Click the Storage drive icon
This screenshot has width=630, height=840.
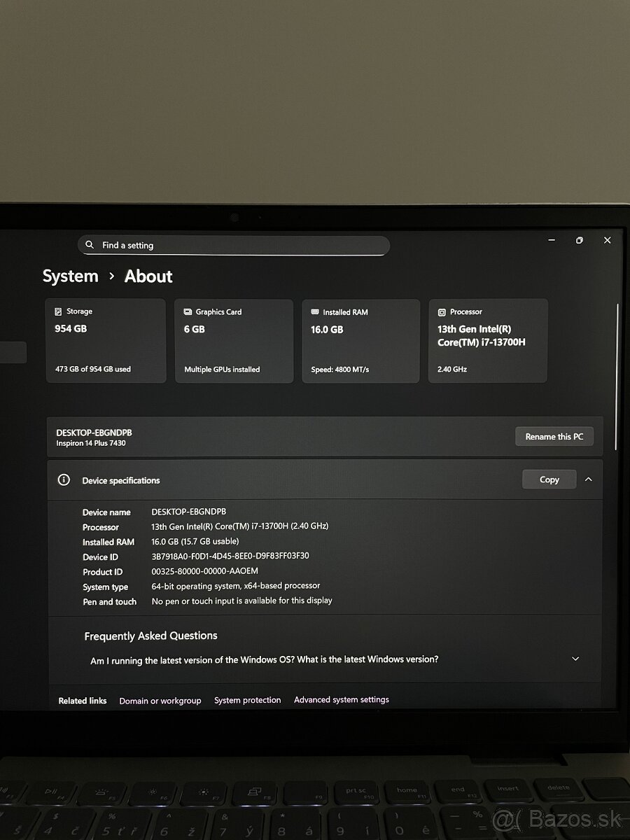click(x=58, y=311)
